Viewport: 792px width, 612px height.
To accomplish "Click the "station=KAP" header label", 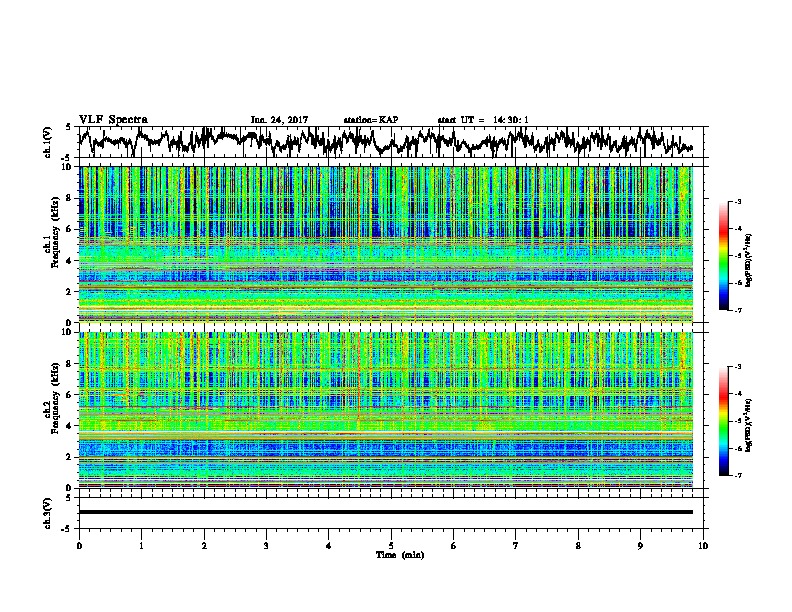I will [371, 120].
